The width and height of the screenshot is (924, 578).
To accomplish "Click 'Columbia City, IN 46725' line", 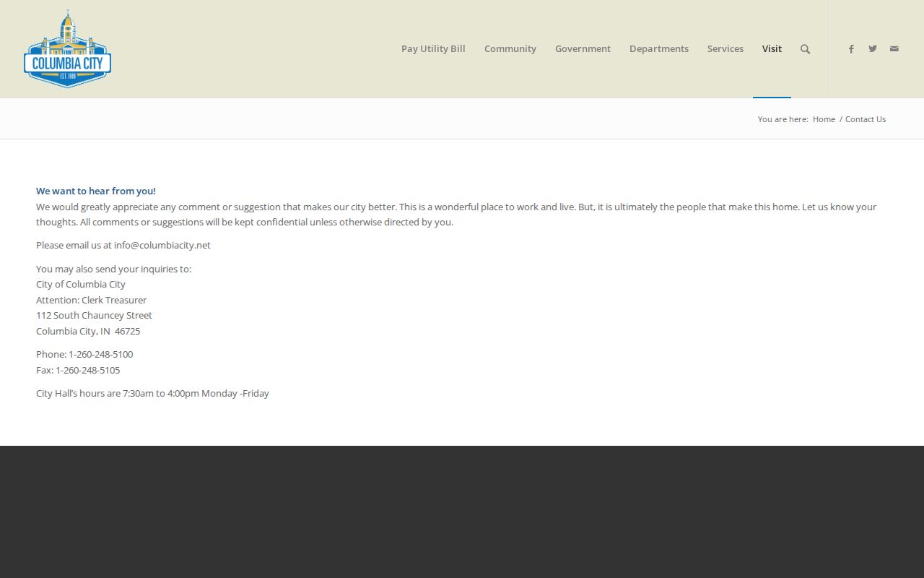I will coord(88,331).
